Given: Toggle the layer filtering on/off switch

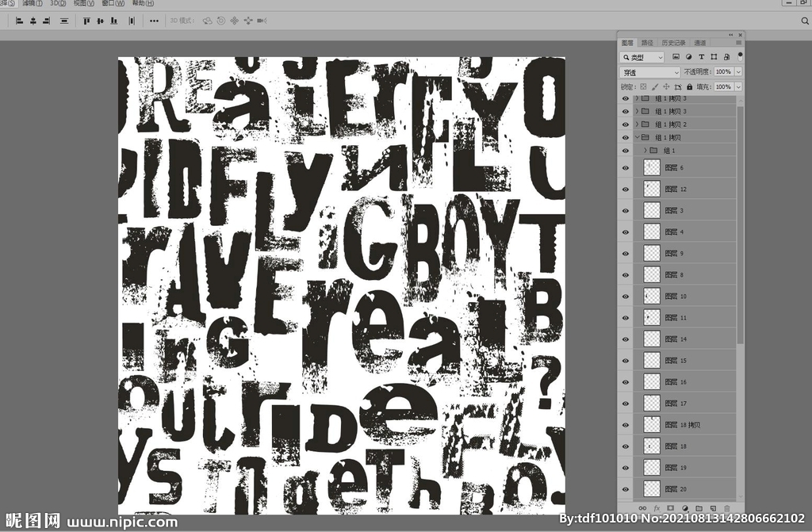Looking at the screenshot, I should point(740,56).
